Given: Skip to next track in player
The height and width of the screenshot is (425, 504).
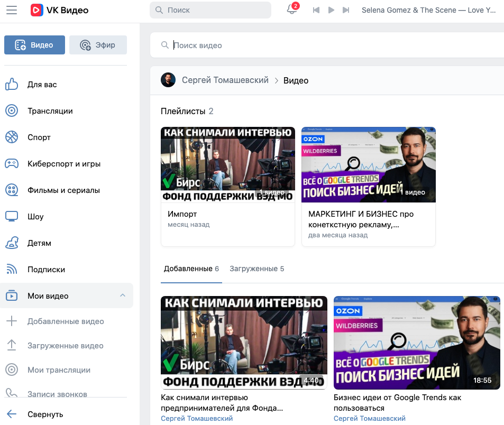Looking at the screenshot, I should coord(346,10).
